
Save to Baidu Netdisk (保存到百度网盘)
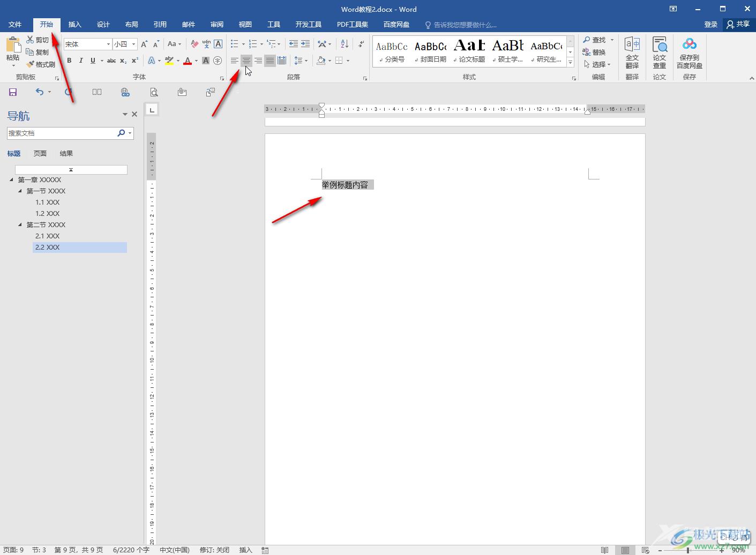(x=690, y=52)
